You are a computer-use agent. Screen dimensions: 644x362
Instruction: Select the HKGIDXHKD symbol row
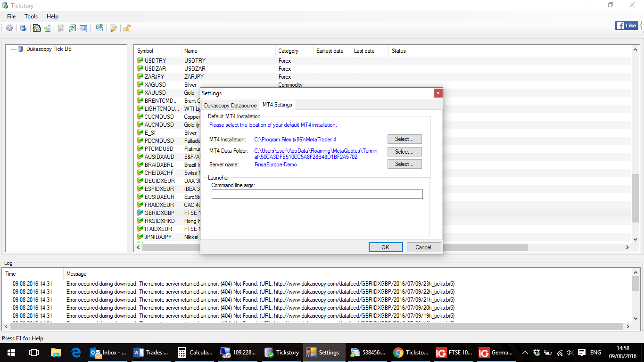coord(168,221)
